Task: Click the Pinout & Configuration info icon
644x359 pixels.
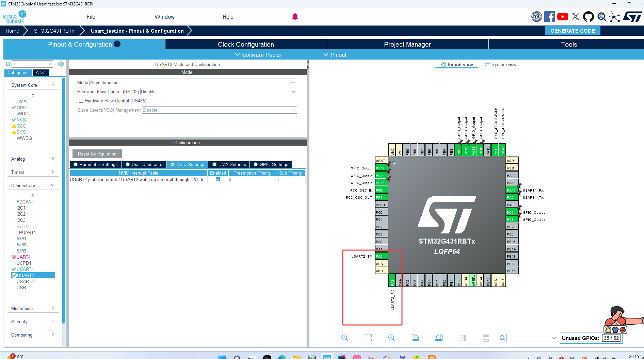Action: [117, 44]
